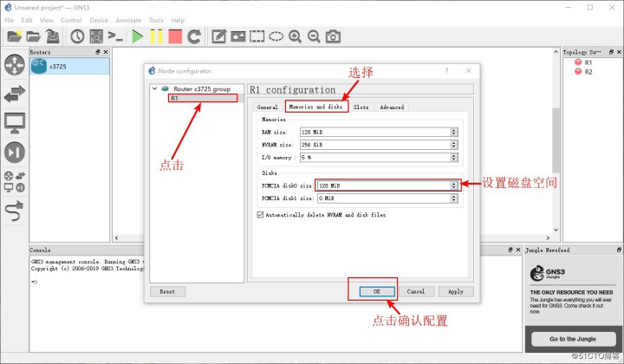Viewport: 624px width, 364px height.
Task: Select draw ellipse tool
Action: click(x=276, y=36)
